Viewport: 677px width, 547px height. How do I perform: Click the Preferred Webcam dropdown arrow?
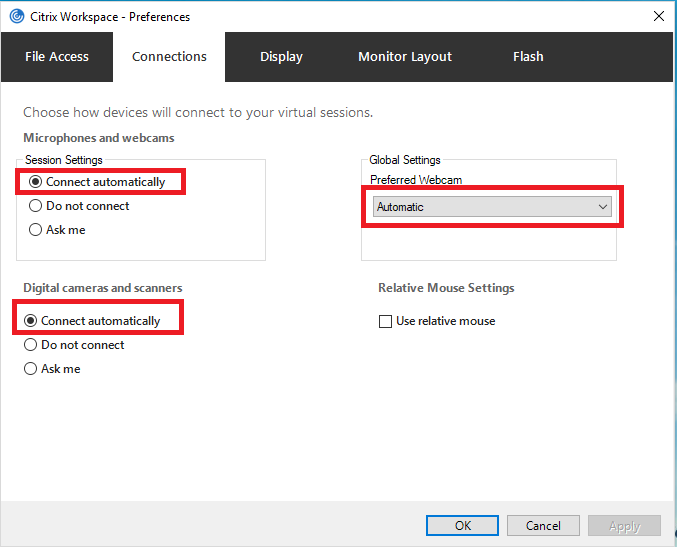[x=603, y=207]
